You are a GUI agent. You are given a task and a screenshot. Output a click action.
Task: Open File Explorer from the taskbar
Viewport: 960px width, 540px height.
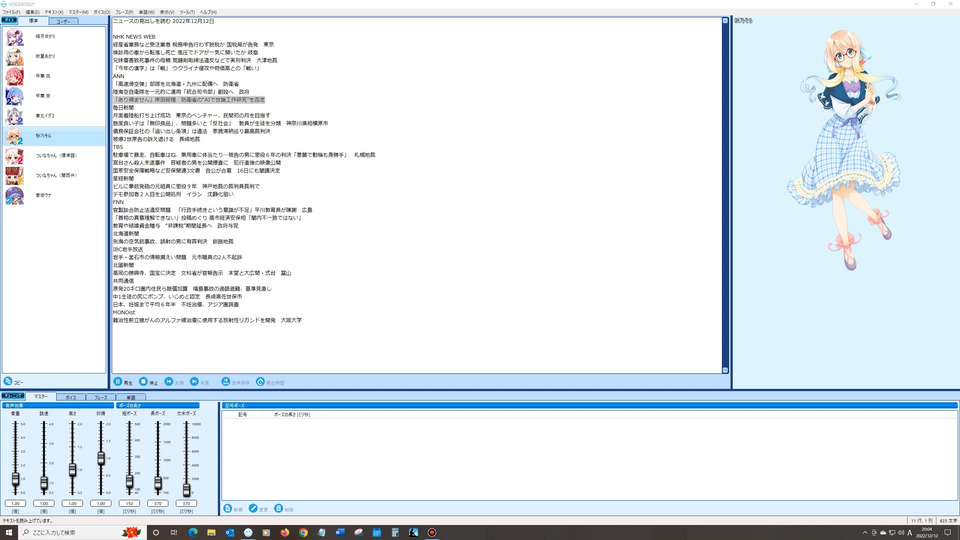tap(211, 532)
